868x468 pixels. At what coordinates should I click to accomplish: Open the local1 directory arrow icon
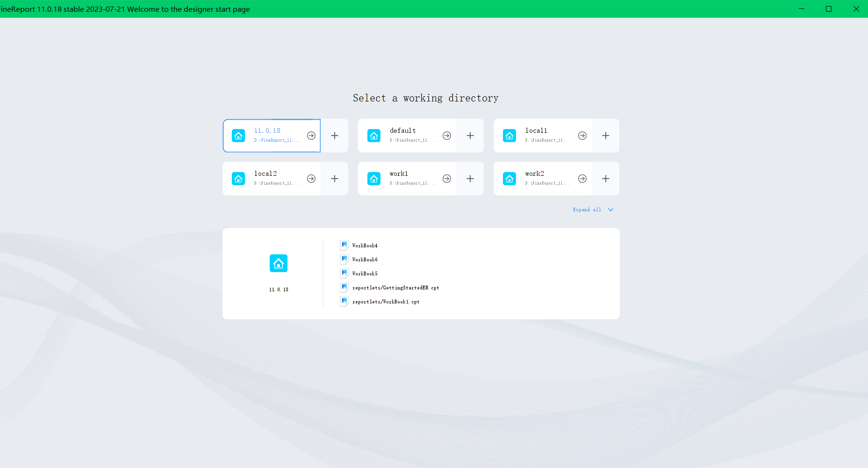pyautogui.click(x=582, y=136)
